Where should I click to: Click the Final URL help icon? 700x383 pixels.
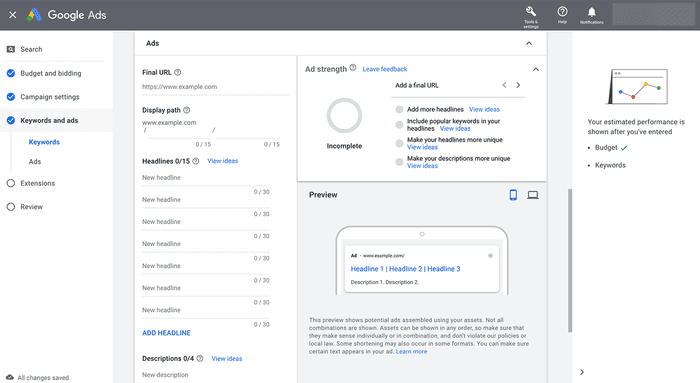point(178,72)
